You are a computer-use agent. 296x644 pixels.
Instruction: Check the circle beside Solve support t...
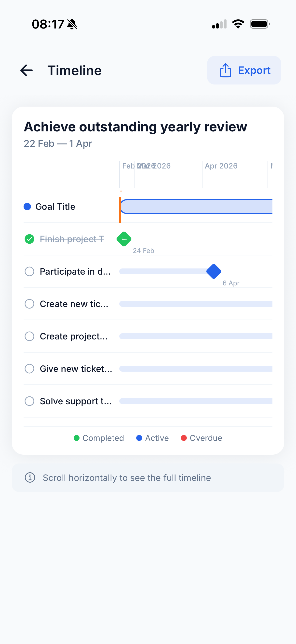point(29,401)
